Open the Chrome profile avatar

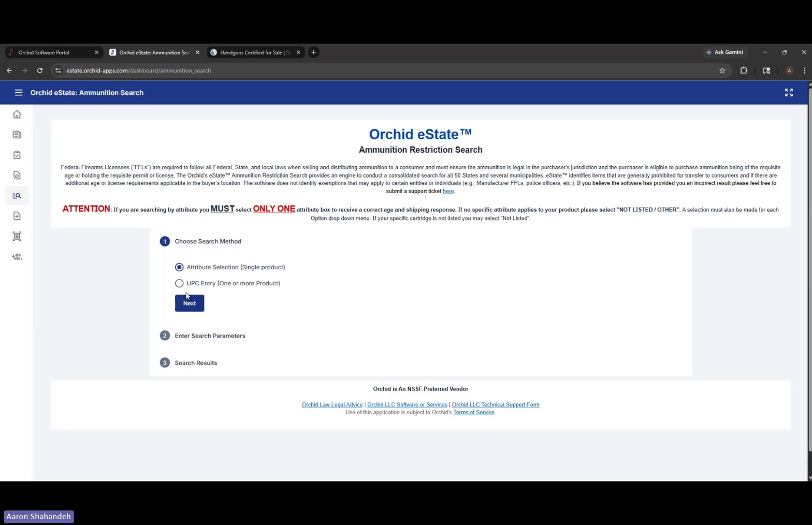coord(789,70)
